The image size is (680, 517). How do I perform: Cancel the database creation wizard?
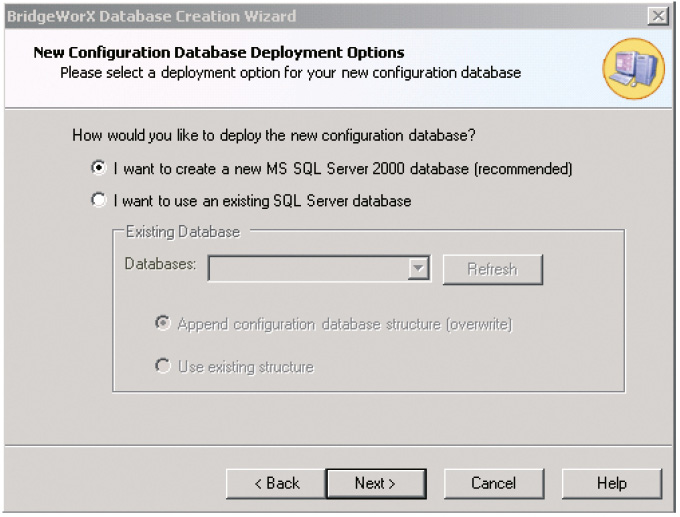tap(494, 483)
